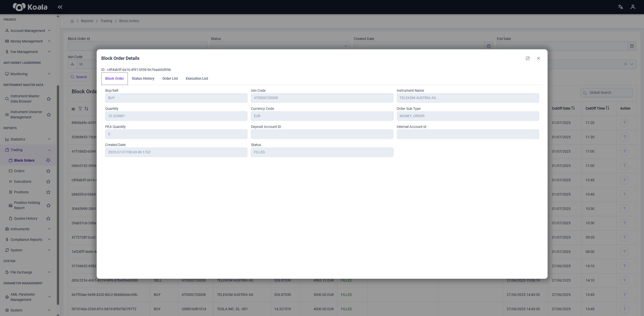The height and width of the screenshot is (316, 644).
Task: Toggle favorite star for Executions
Action: click(x=48, y=182)
